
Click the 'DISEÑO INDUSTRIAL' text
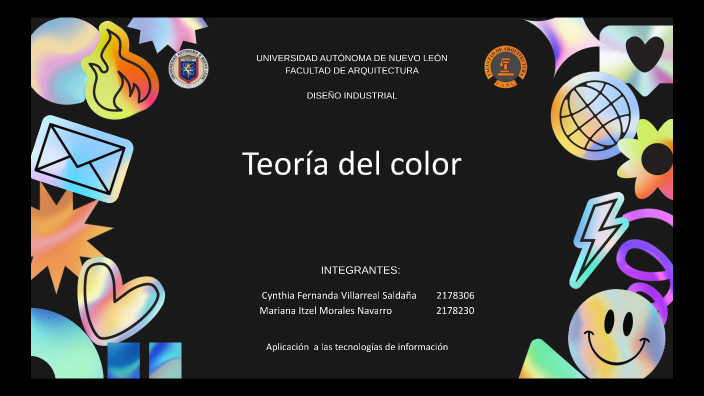(352, 96)
